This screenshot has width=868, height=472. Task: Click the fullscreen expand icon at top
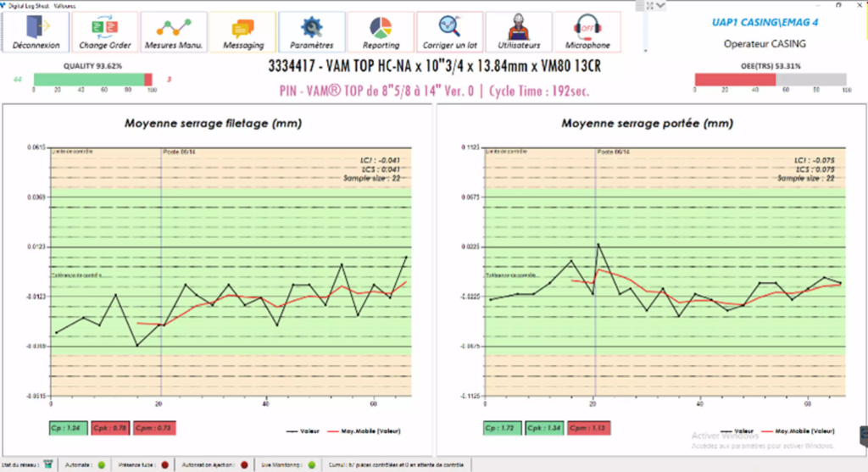coord(650,6)
